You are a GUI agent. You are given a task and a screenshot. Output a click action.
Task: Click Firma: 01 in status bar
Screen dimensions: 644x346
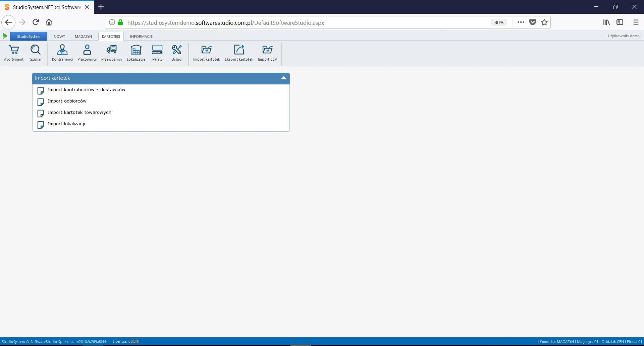(x=634, y=342)
